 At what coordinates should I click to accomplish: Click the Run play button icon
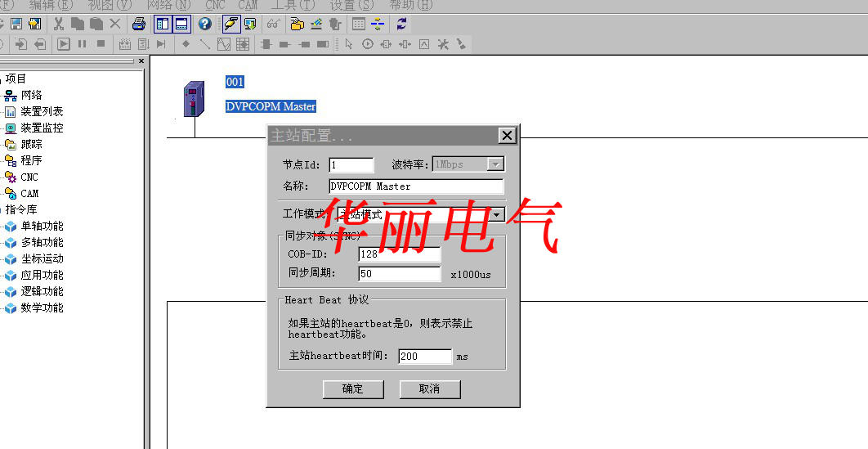[x=64, y=43]
